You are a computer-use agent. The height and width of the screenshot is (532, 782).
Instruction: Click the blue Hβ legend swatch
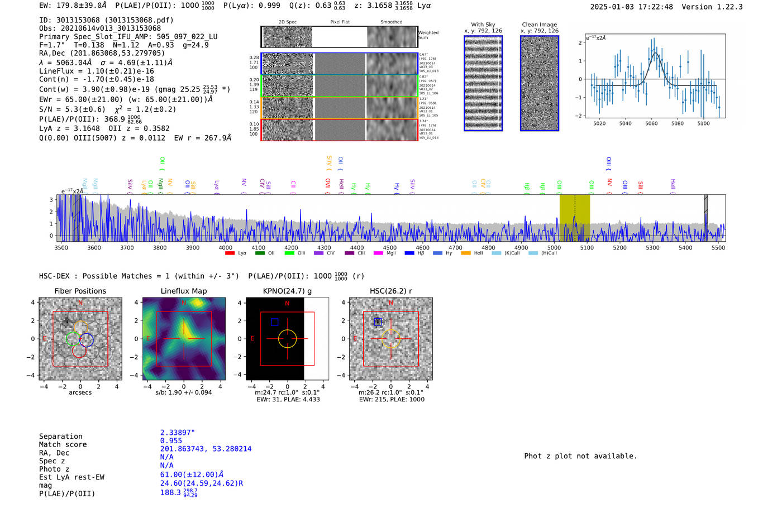(x=409, y=253)
